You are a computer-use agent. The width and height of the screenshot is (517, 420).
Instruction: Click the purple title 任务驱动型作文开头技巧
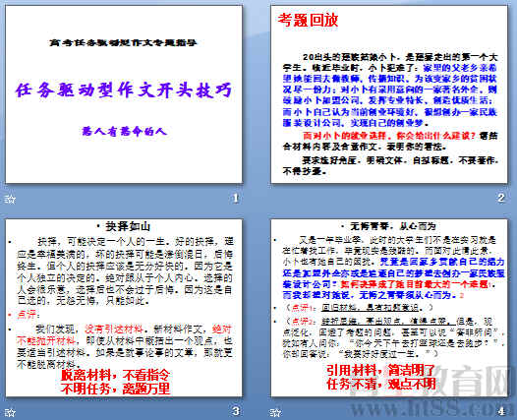(123, 90)
